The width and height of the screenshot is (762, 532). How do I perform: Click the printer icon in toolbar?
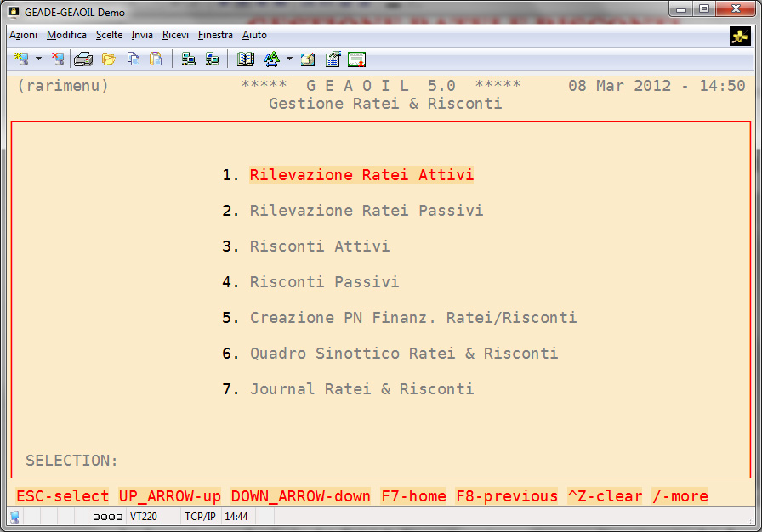pyautogui.click(x=83, y=59)
